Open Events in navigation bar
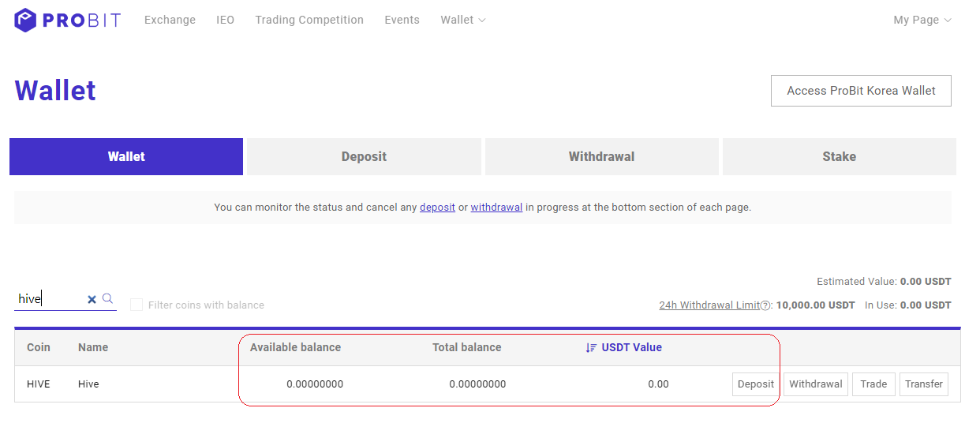Screen dimensions: 980x423 point(402,20)
